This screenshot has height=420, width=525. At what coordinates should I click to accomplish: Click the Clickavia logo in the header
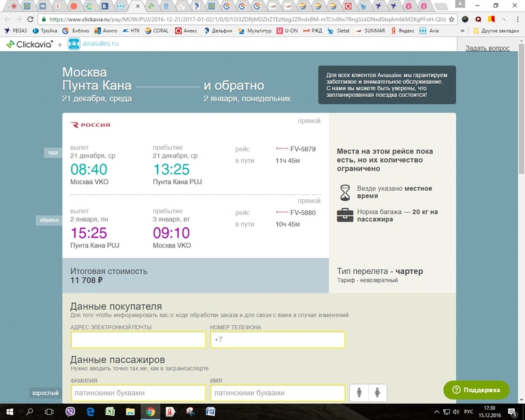coord(29,44)
